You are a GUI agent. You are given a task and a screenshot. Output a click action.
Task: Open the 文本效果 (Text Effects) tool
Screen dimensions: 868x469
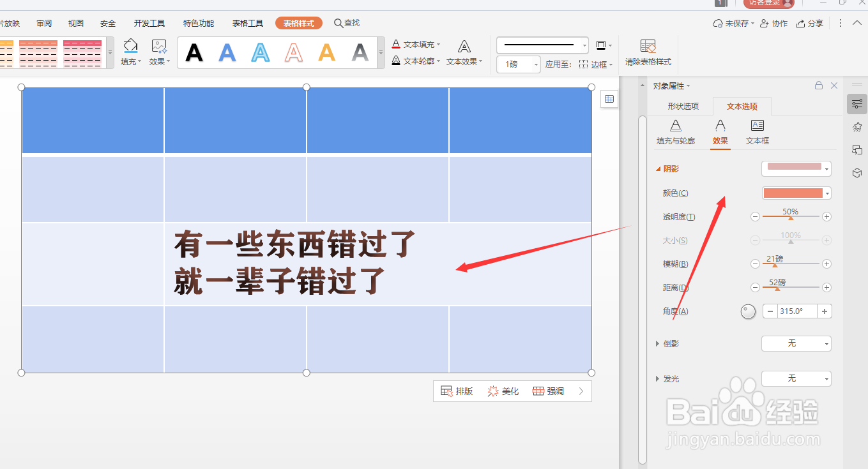tap(464, 54)
